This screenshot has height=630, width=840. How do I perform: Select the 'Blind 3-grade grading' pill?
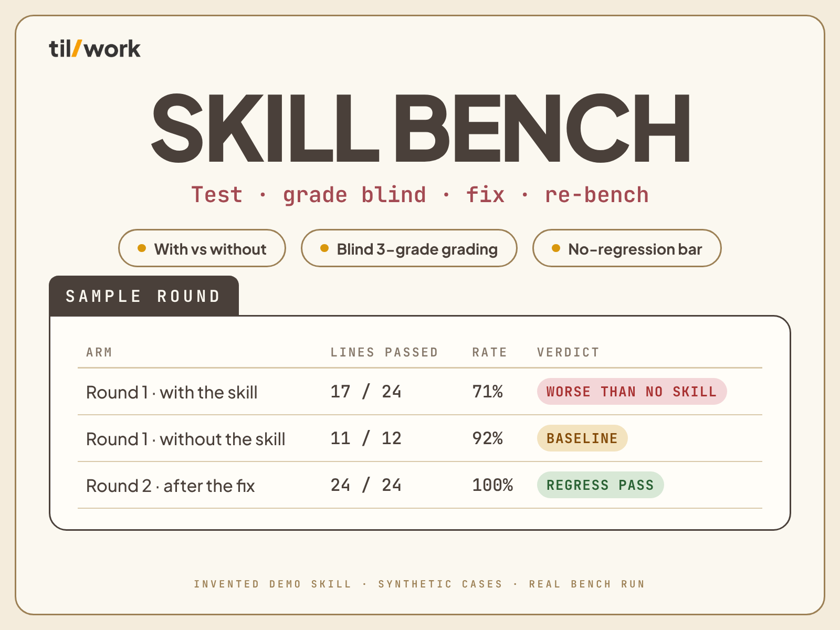[409, 248]
